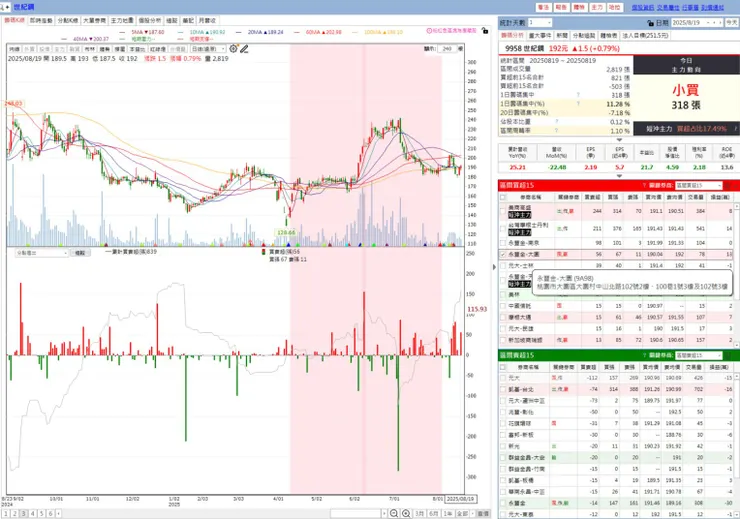
Task: Check the 元大-土城 row checkbox
Action: pos(503,266)
